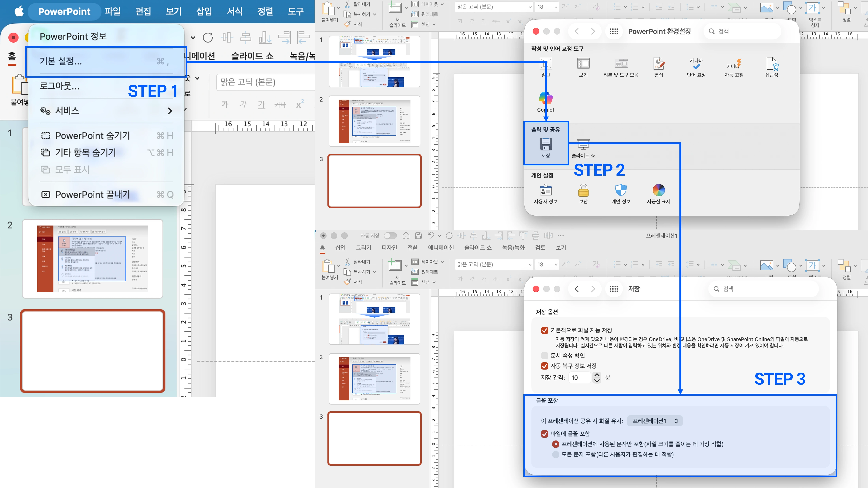Select the 모든 문자 포함 radio option
868x488 pixels.
coord(556,455)
